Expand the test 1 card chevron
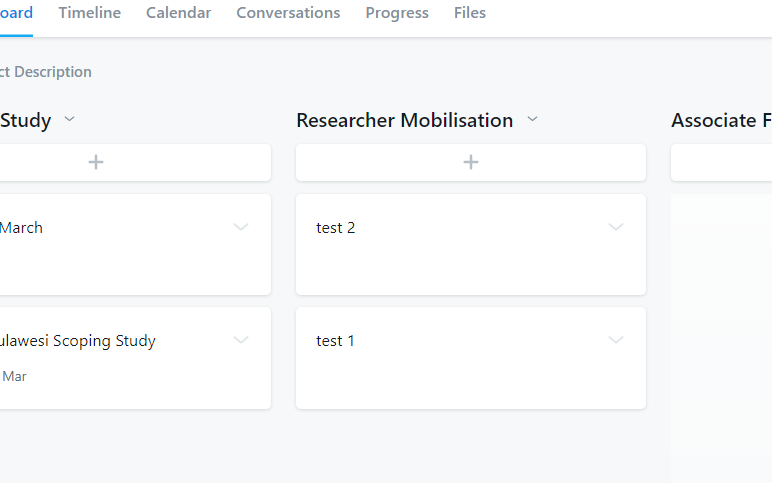The width and height of the screenshot is (772, 483). (x=616, y=340)
